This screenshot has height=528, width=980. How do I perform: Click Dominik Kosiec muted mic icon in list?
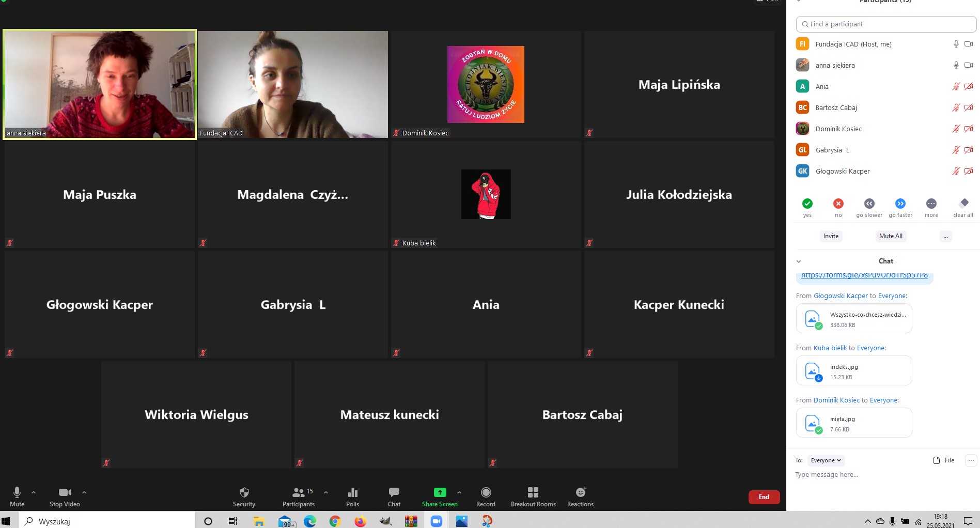point(956,129)
